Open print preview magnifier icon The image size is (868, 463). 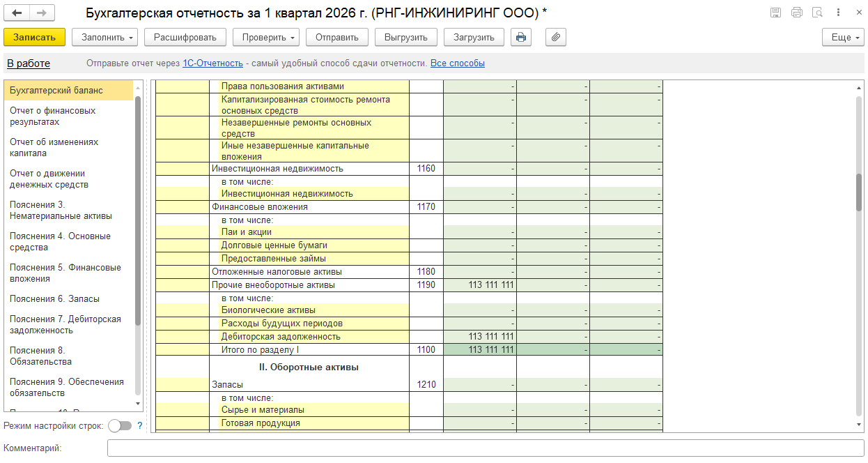click(x=818, y=13)
